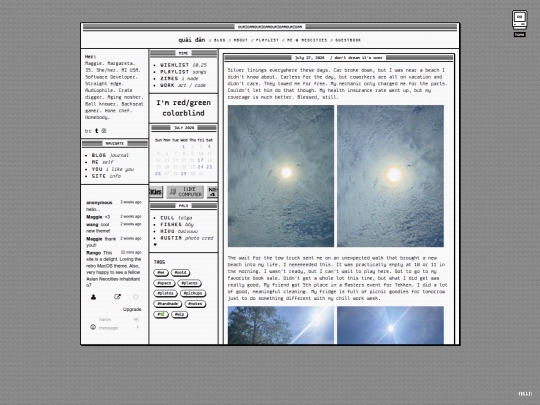540x405 pixels.
Task: Filter posts by #notes tag
Action: pyautogui.click(x=195, y=304)
